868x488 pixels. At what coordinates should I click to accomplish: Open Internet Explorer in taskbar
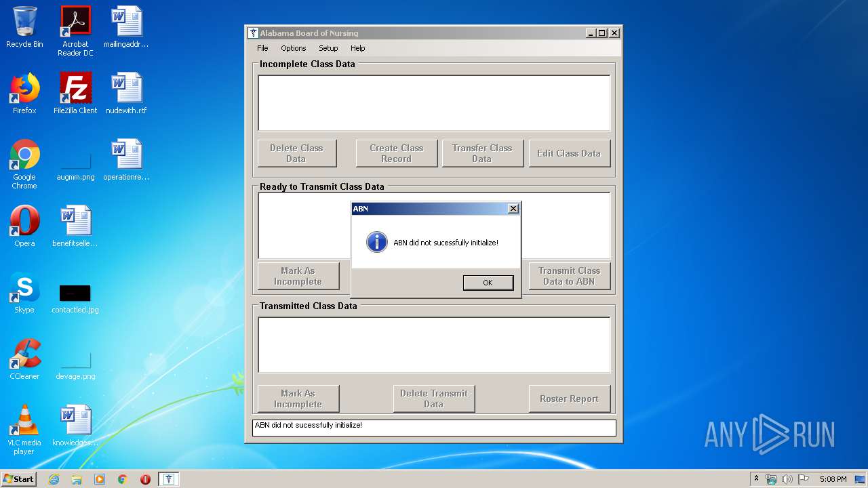click(x=54, y=479)
